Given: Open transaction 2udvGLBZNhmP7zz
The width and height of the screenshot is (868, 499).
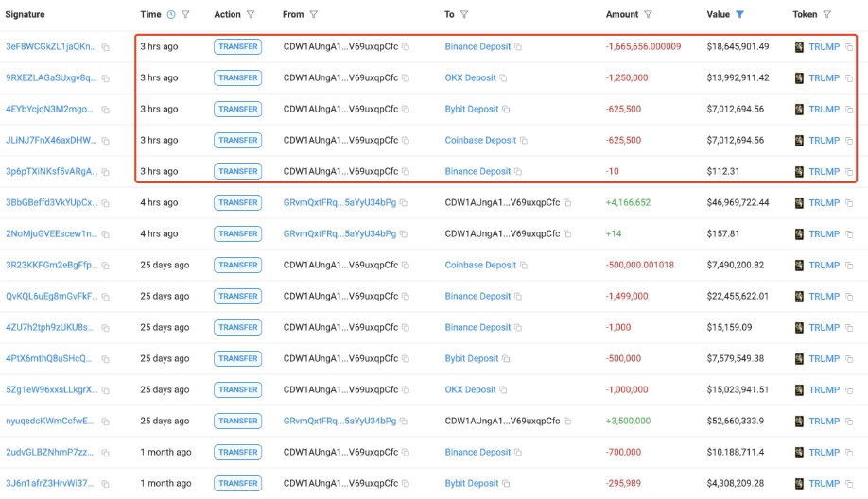Looking at the screenshot, I should 49,452.
